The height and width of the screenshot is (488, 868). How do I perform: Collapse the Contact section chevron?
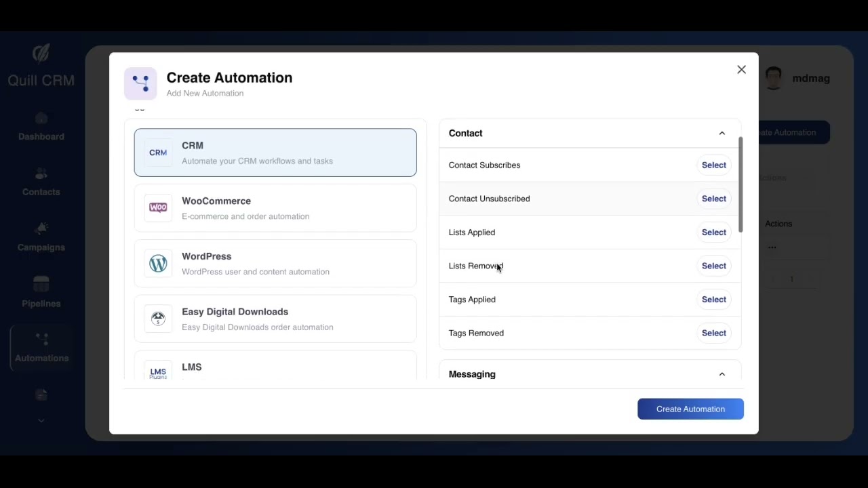pos(722,134)
